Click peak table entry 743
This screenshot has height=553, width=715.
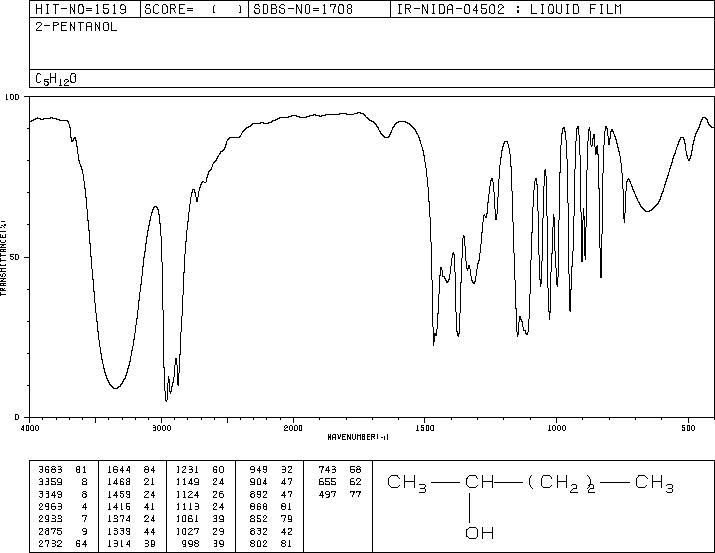pyautogui.click(x=327, y=470)
